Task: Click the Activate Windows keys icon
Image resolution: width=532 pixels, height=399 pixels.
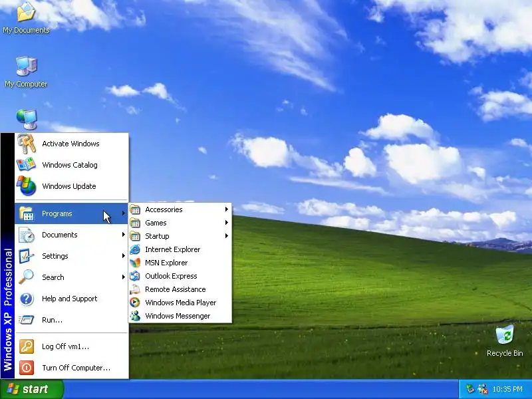Action: tap(27, 144)
